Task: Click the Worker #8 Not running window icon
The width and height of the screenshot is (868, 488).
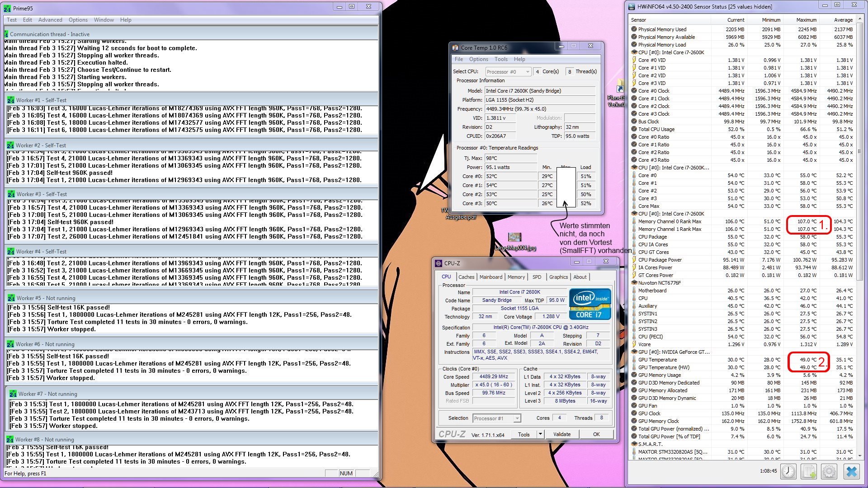Action: 10,439
